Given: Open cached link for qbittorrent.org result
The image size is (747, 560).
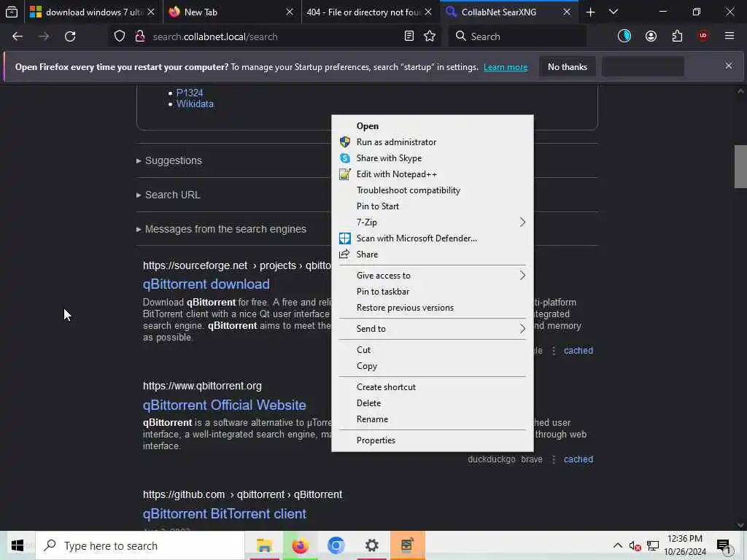Looking at the screenshot, I should click(x=578, y=459).
